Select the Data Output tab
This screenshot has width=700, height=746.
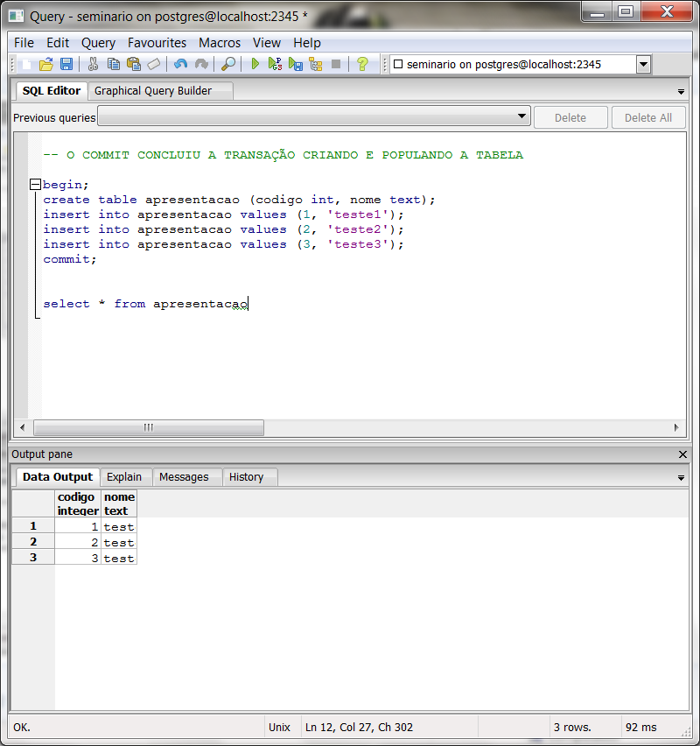click(x=58, y=476)
